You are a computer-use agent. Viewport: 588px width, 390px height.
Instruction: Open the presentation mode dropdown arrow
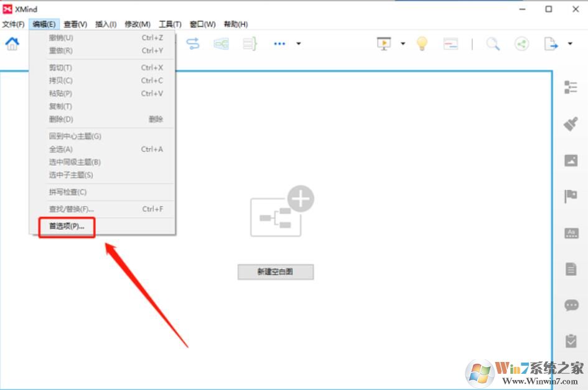tap(401, 44)
